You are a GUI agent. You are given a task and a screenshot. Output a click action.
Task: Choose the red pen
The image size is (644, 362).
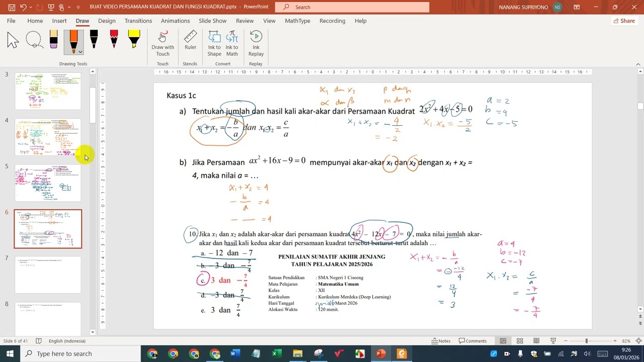pos(114,40)
